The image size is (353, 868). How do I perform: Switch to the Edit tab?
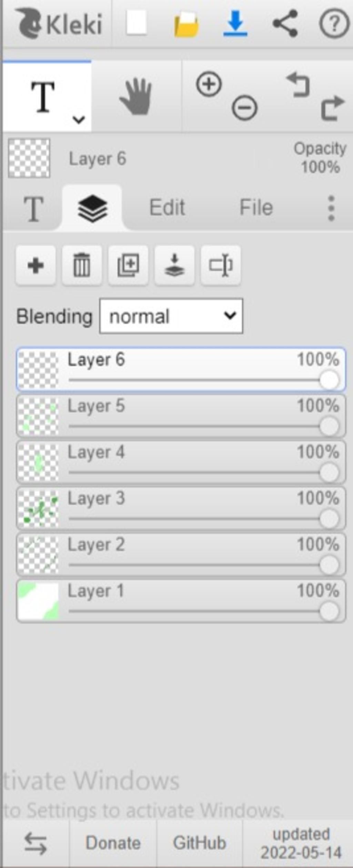tap(167, 208)
